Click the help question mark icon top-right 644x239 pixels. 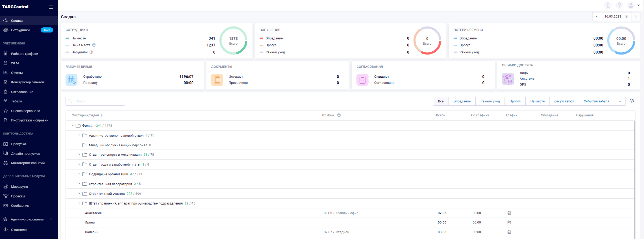pos(619,5)
